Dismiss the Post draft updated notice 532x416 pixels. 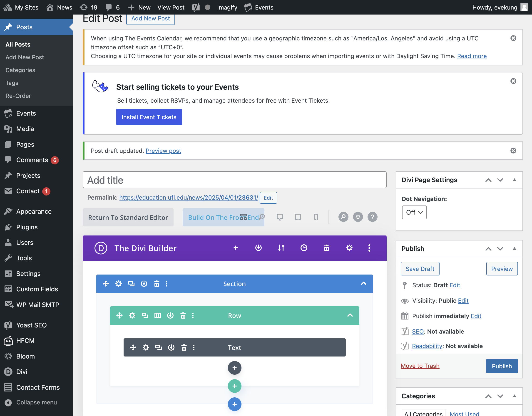(x=513, y=151)
